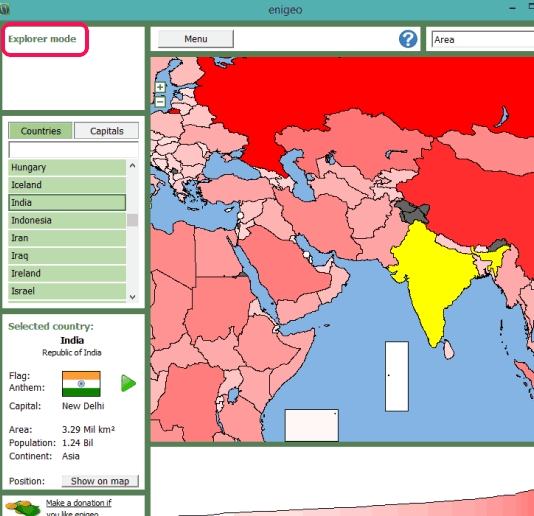
Task: Click the country list scroll down arrow
Action: pos(132,297)
